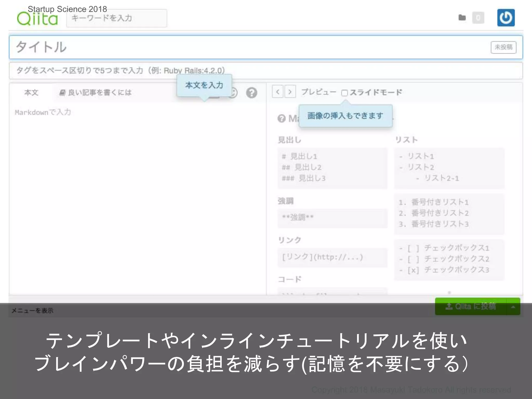Click the コード section heading
Image resolution: width=532 pixels, height=399 pixels.
(290, 280)
